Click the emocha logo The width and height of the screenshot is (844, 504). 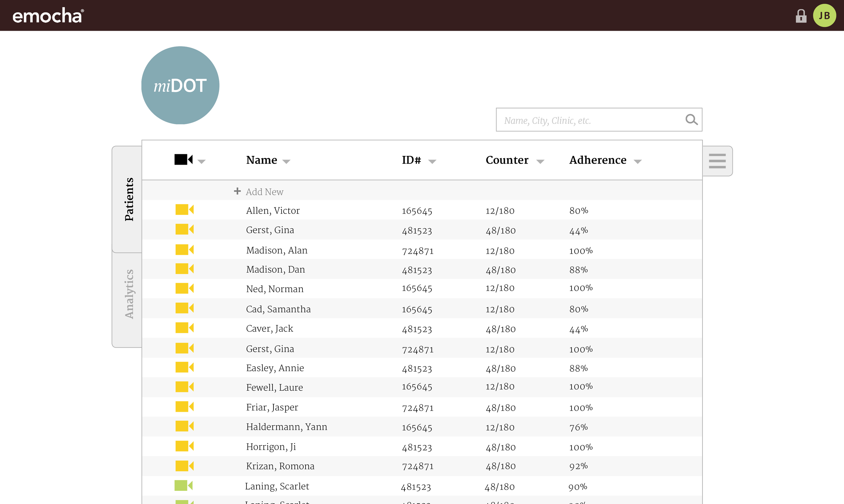point(48,16)
